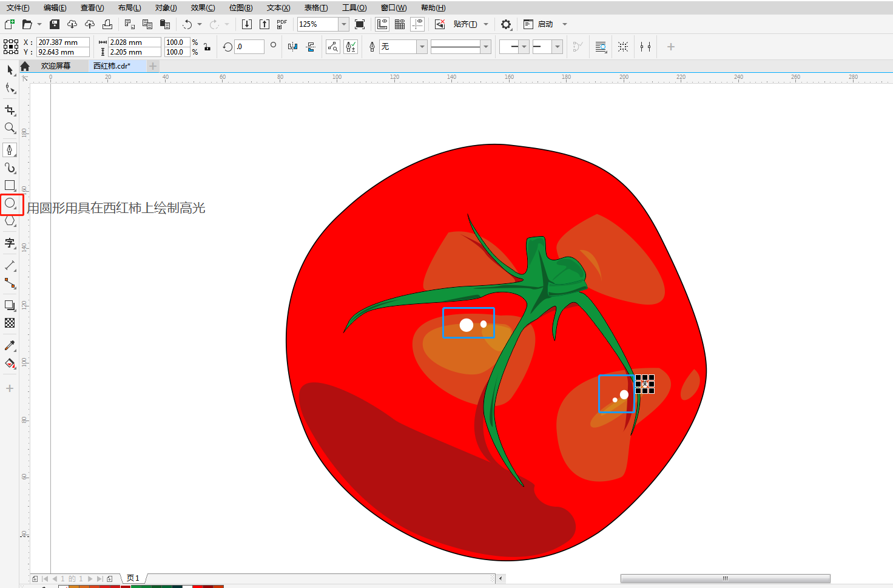Toggle the bounding box icon
The width and height of the screenshot is (893, 588).
pos(623,47)
